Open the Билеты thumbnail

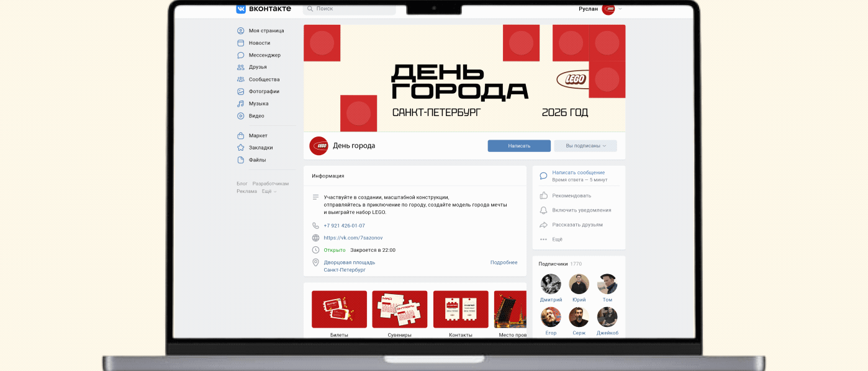[339, 309]
